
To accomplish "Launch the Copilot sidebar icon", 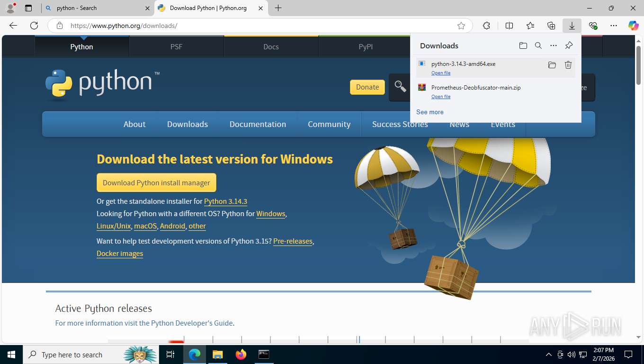I will pos(634,26).
